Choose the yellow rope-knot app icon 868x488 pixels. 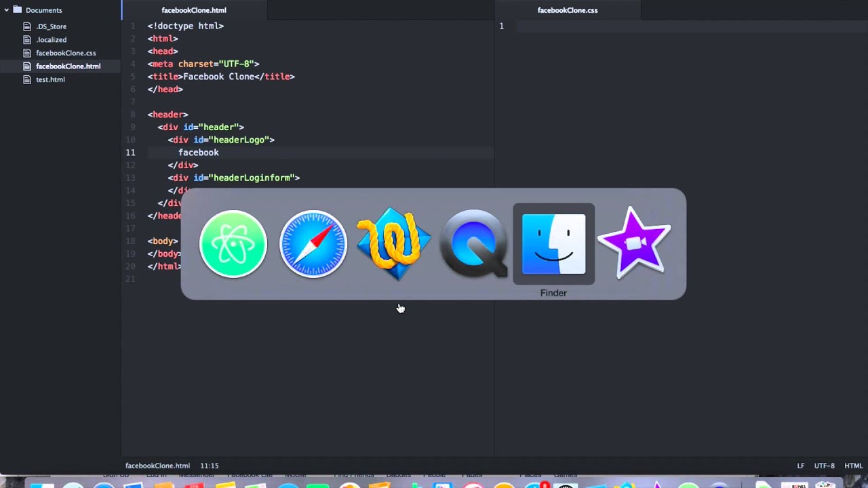(393, 244)
